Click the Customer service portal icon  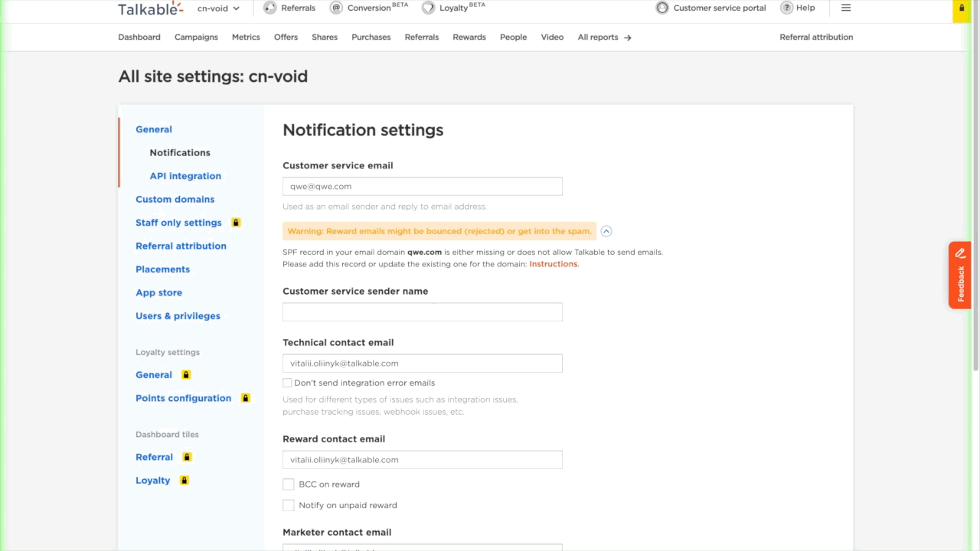(x=662, y=8)
